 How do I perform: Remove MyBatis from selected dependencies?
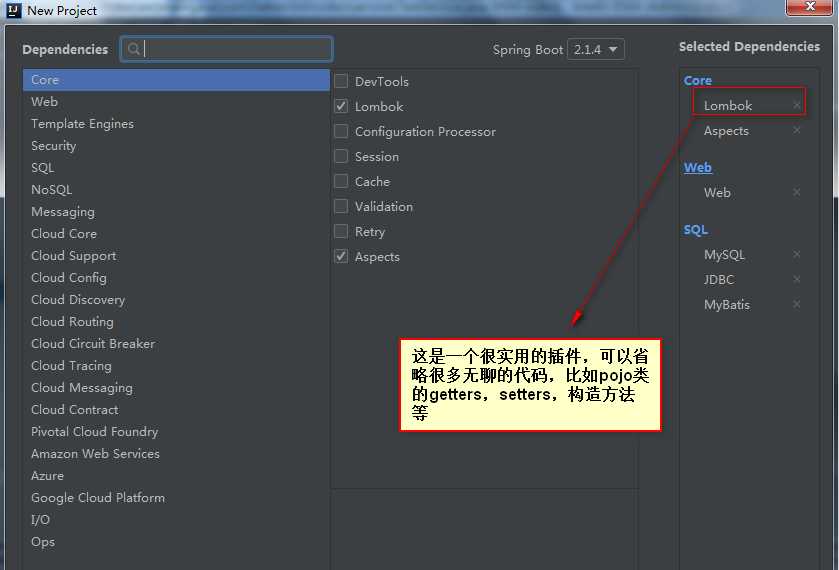click(797, 304)
